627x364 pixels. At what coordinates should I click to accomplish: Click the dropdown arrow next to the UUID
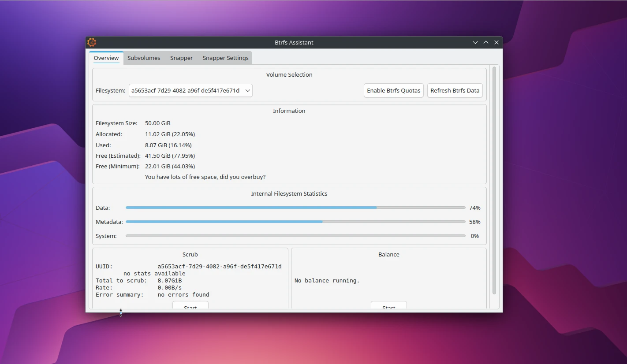248,90
